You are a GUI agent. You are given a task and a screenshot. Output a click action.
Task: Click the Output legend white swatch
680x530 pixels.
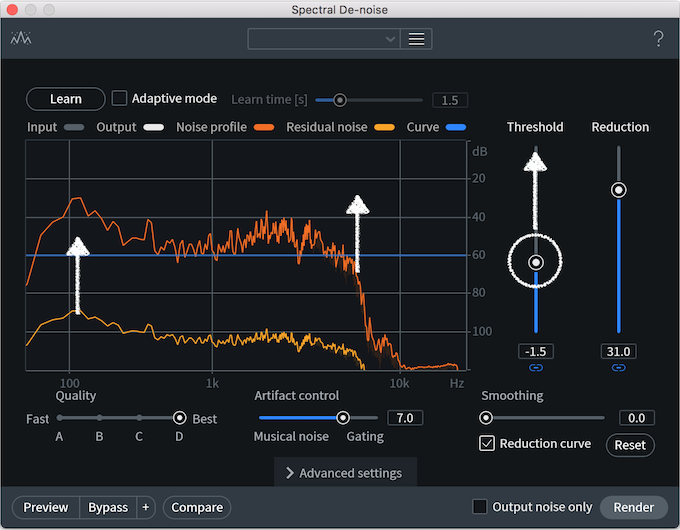pyautogui.click(x=154, y=128)
